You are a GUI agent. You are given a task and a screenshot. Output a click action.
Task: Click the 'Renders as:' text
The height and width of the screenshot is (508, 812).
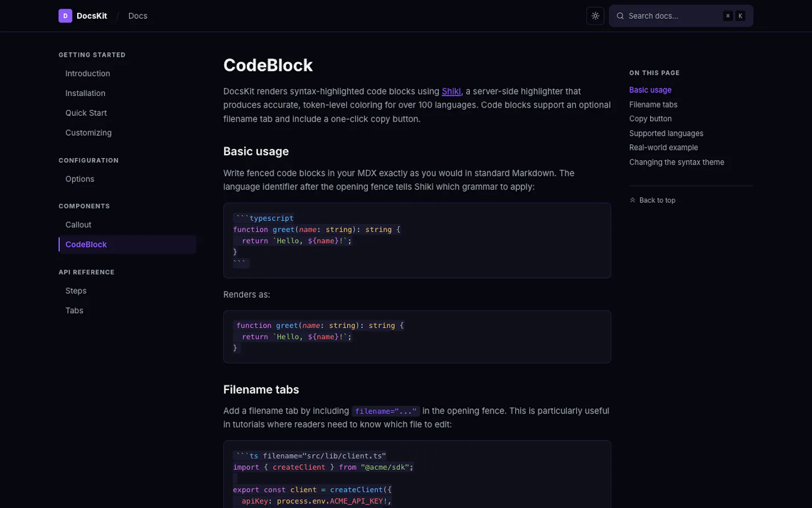click(x=247, y=295)
